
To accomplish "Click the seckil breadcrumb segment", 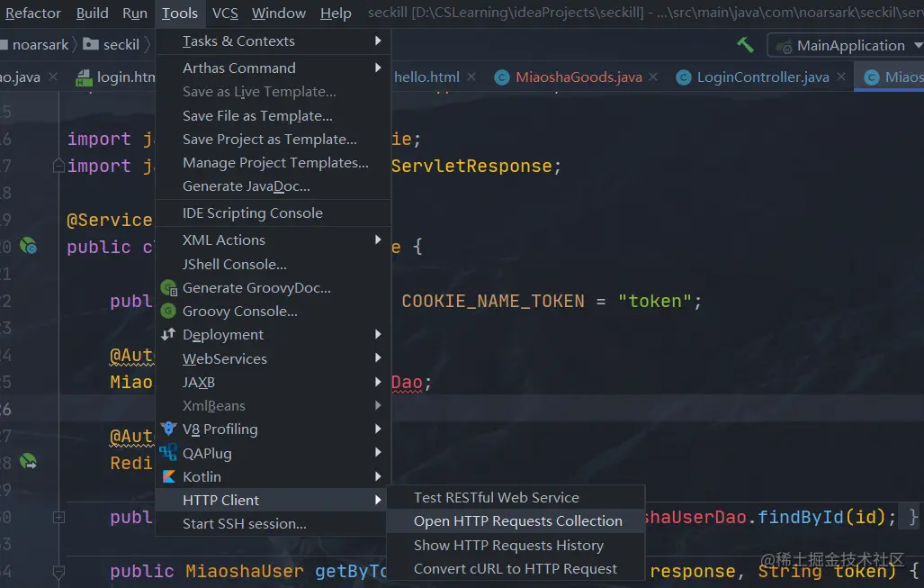I will [121, 45].
